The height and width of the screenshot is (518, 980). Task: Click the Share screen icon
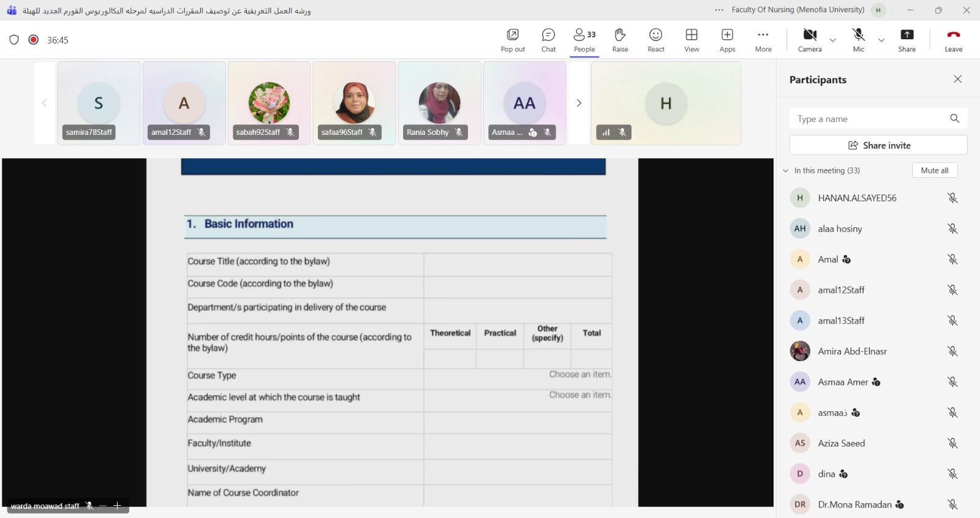[907, 40]
